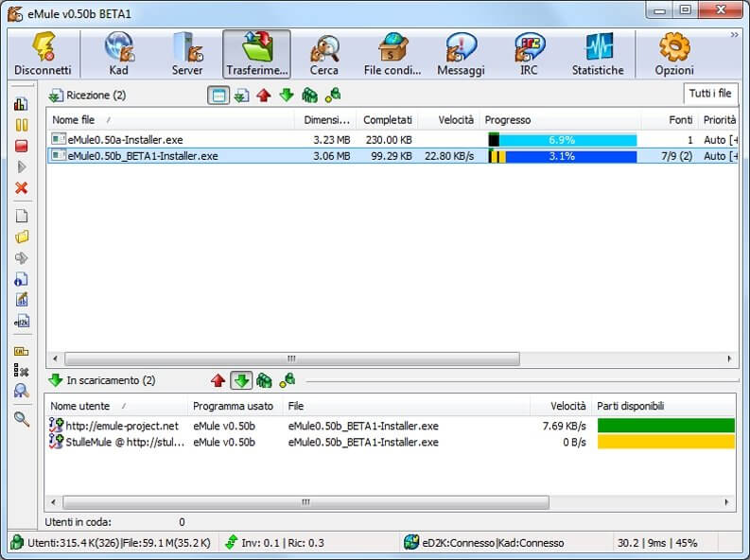
Task: Sort by Programma usato column header
Action: 235,406
